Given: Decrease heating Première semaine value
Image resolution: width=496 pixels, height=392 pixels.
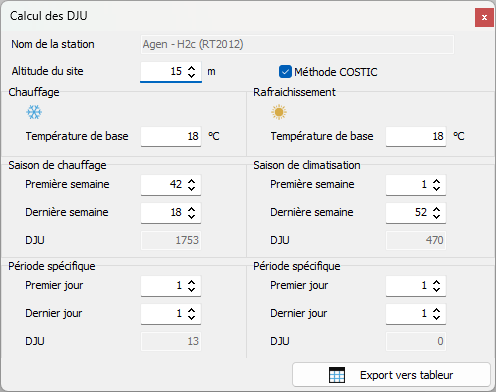Looking at the screenshot, I should 191,188.
